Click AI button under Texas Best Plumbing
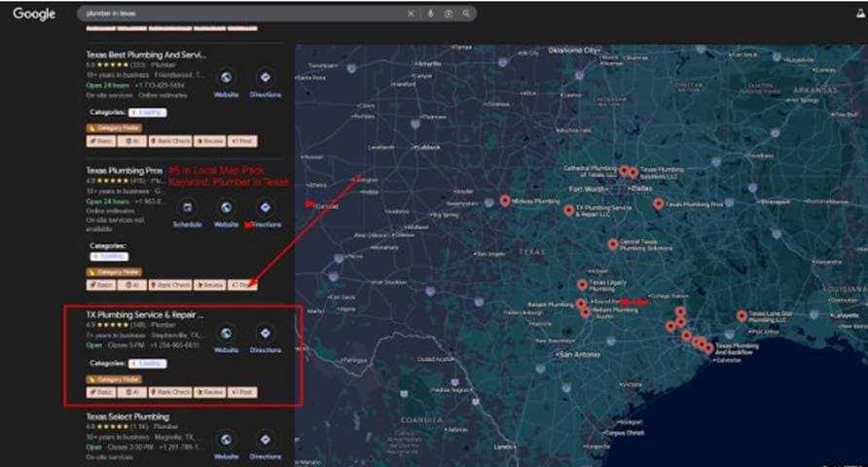This screenshot has height=467, width=868. (x=132, y=141)
